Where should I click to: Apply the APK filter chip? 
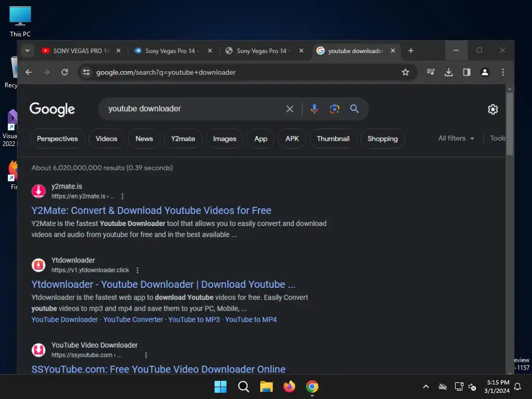(x=292, y=139)
